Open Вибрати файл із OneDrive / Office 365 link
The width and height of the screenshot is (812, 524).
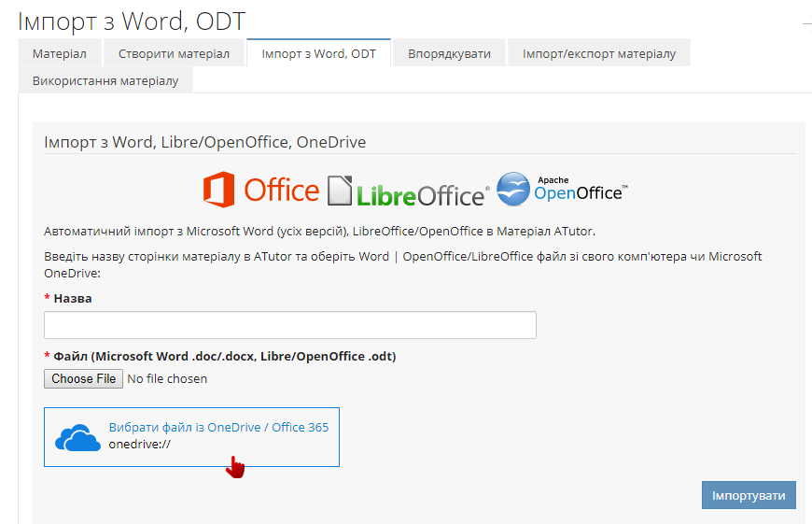(218, 427)
